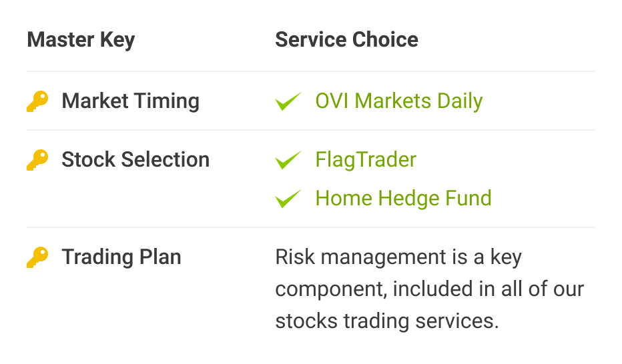Click the Stock Selection label

[x=135, y=160]
